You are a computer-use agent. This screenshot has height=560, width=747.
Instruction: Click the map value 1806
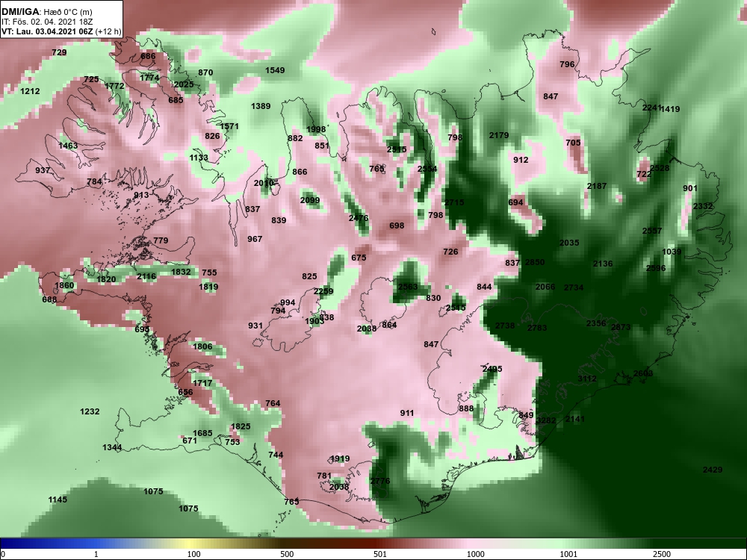click(202, 346)
